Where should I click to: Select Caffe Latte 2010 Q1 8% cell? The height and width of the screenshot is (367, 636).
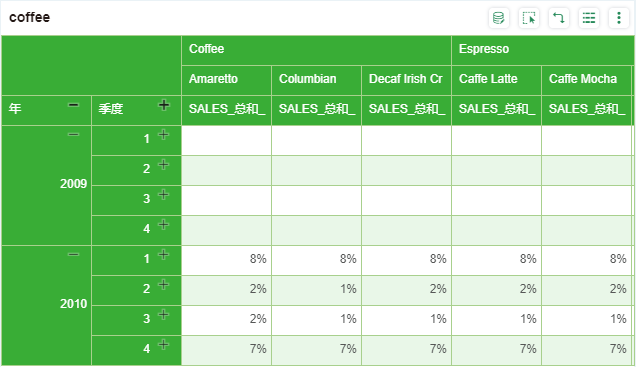click(496, 260)
